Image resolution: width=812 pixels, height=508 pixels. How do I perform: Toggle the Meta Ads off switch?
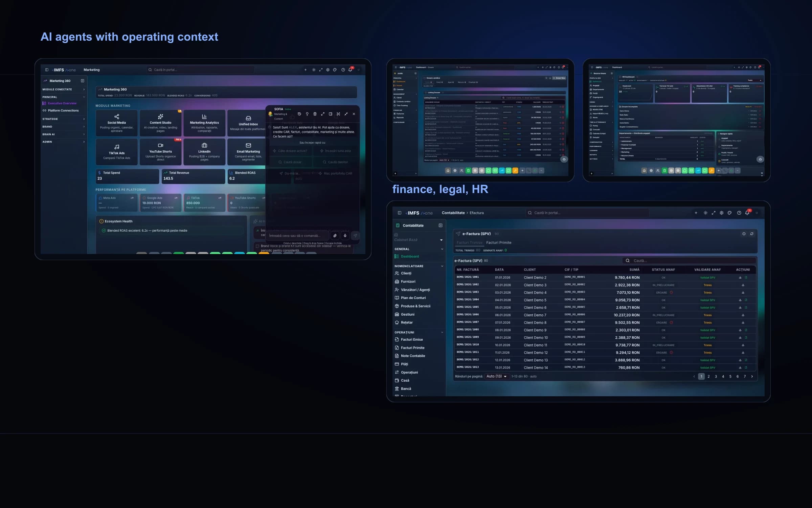[132, 198]
